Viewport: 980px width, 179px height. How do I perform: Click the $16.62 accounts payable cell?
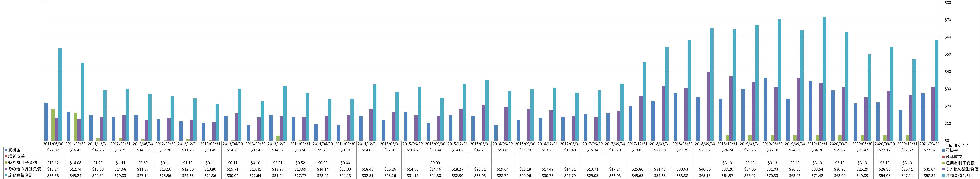coord(413,150)
